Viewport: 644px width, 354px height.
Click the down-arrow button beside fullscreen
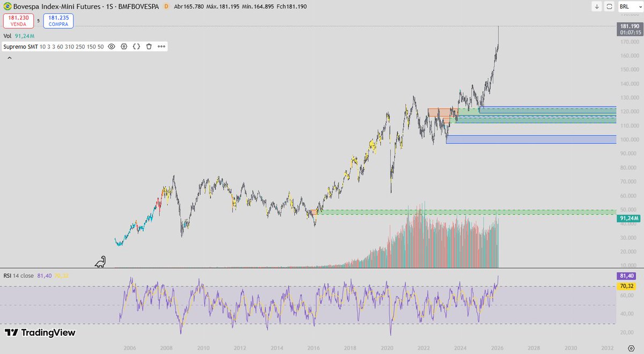point(597,6)
